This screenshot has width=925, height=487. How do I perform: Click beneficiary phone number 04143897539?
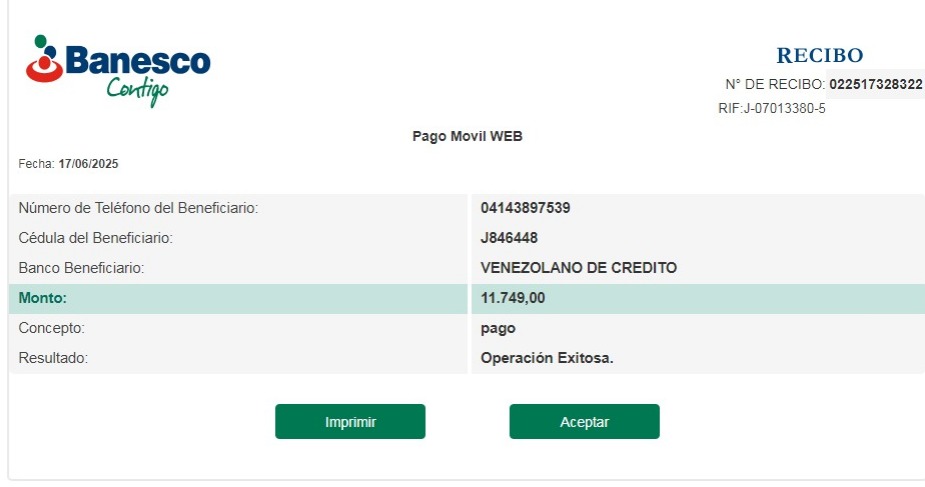(525, 208)
